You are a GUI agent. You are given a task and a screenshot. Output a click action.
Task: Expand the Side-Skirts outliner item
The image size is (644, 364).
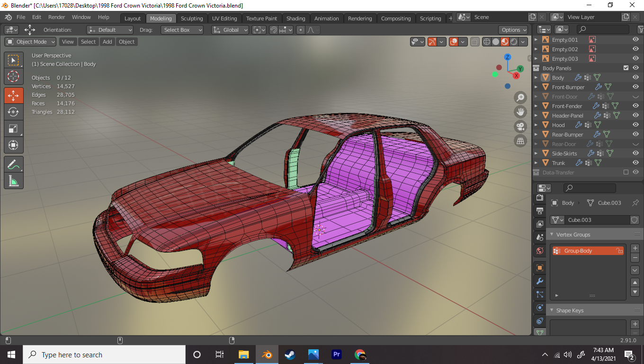pyautogui.click(x=536, y=153)
